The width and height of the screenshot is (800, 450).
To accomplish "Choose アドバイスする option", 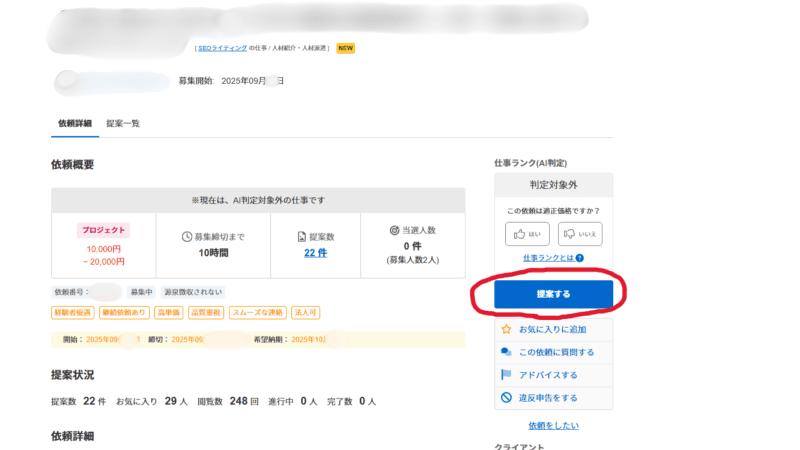I will [x=548, y=375].
